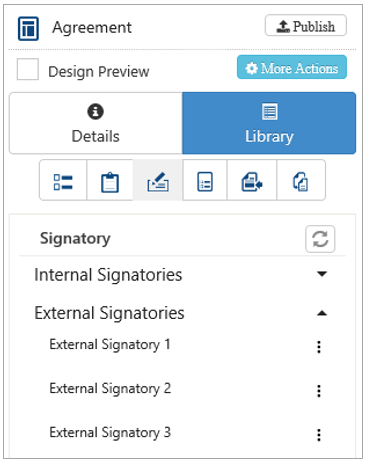Select the clipboard library icon
The width and height of the screenshot is (372, 465).
coord(110,182)
